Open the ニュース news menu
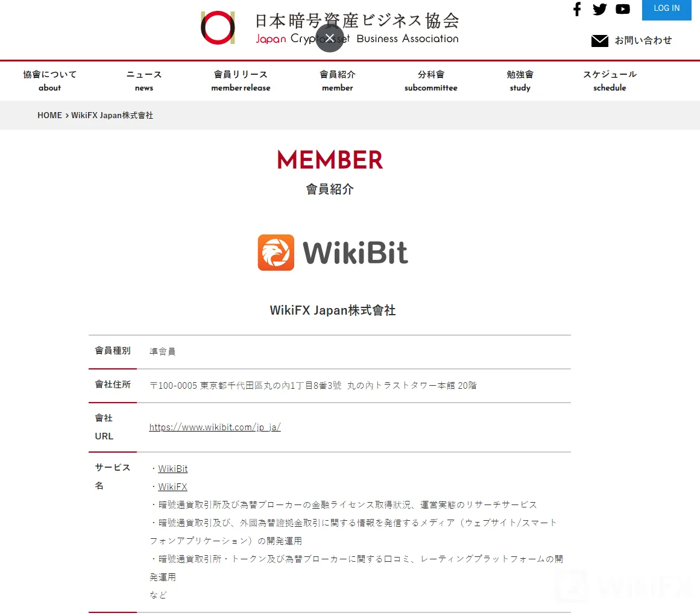700x616 pixels. [143, 81]
